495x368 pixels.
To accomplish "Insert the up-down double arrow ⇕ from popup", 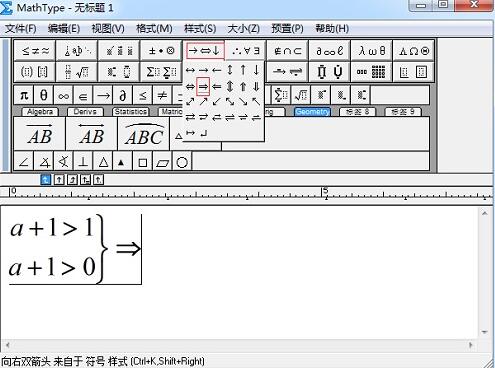I will pos(230,87).
